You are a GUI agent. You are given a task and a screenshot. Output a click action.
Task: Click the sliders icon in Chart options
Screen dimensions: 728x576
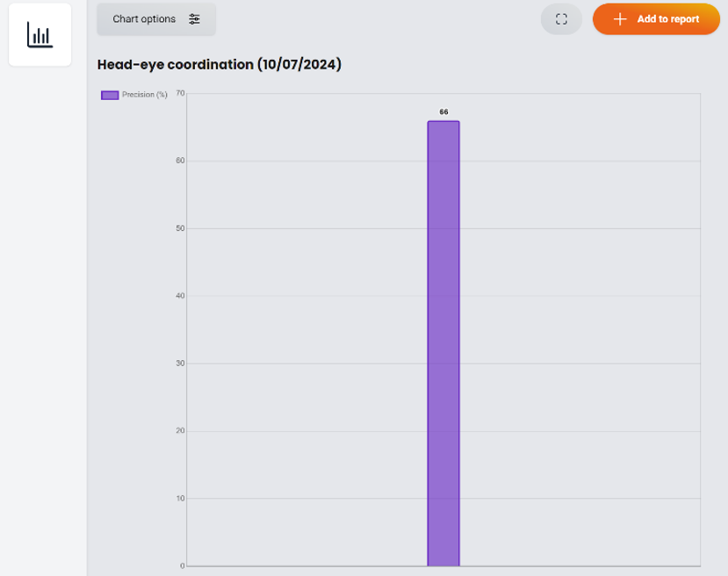[x=194, y=19]
